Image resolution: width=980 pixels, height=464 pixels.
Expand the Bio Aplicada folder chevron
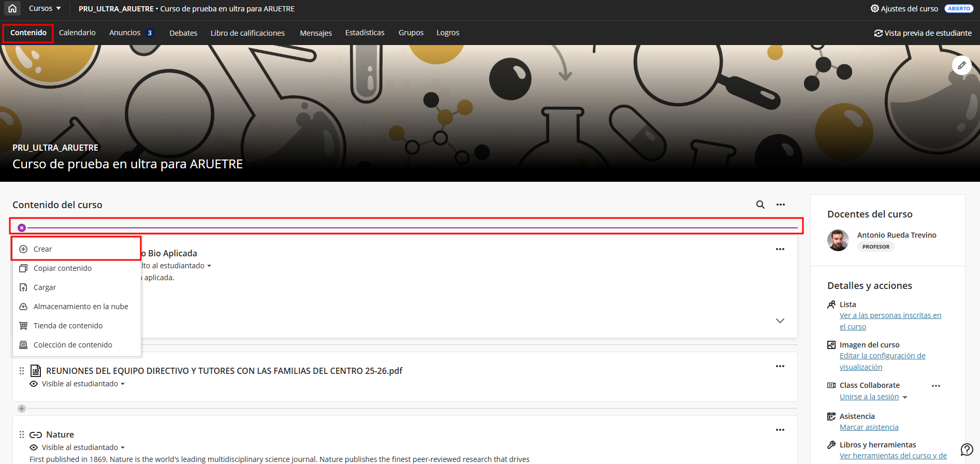click(x=780, y=321)
